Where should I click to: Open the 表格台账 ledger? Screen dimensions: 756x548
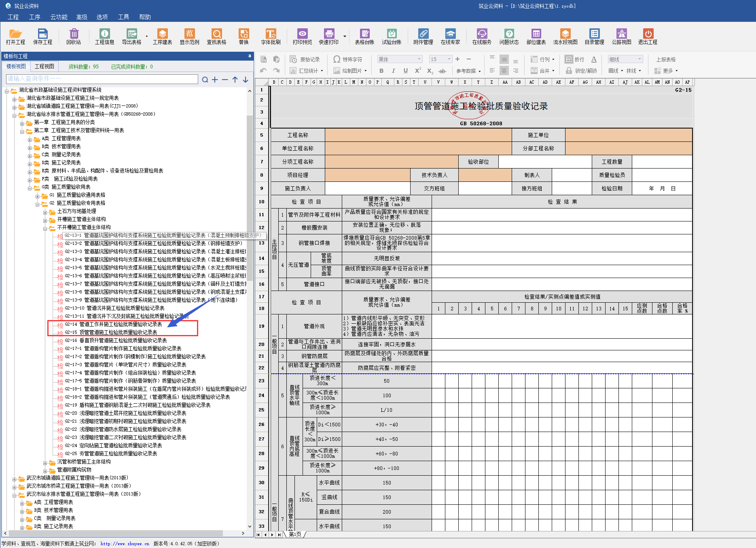coord(364,36)
